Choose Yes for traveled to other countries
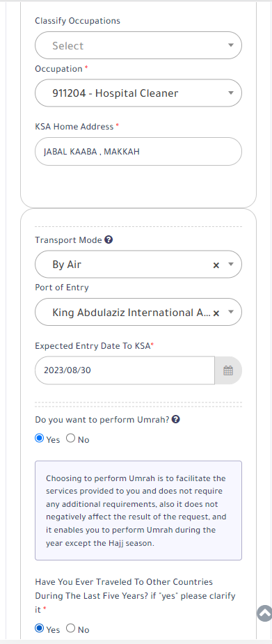272x644 pixels. click(40, 629)
